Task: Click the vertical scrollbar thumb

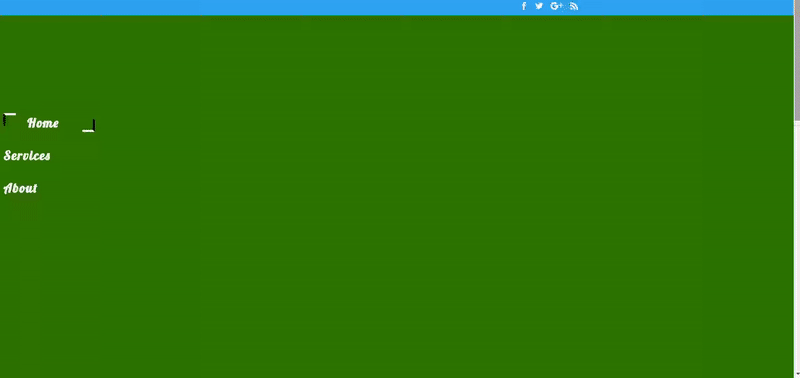Action: [797, 60]
